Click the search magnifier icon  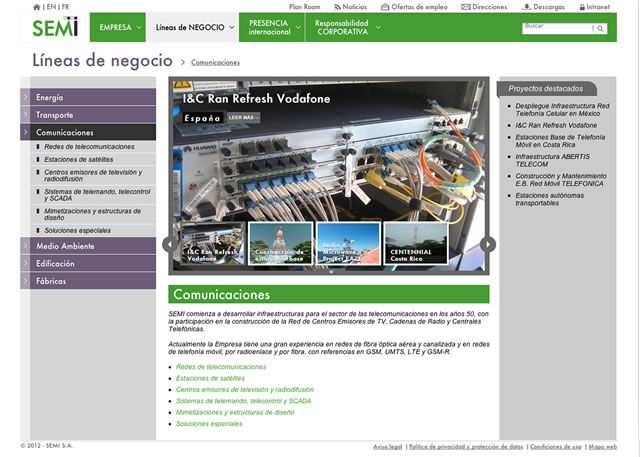[600, 29]
